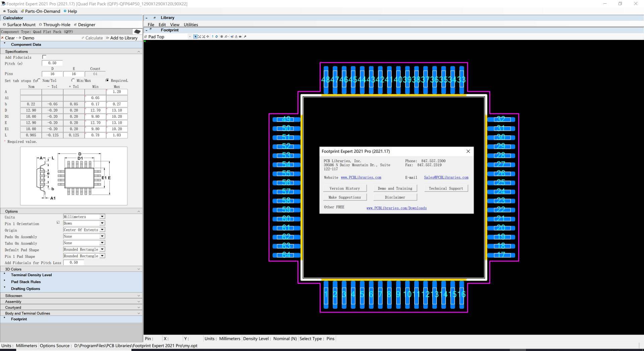Toggle the Add Fiducials checkbox
Image resolution: width=644 pixels, height=351 pixels.
click(44, 57)
